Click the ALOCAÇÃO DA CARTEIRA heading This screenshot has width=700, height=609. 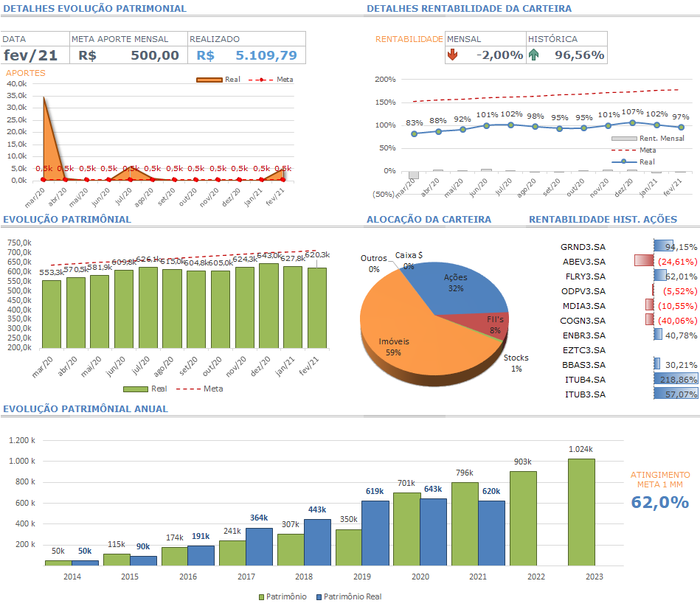click(429, 220)
